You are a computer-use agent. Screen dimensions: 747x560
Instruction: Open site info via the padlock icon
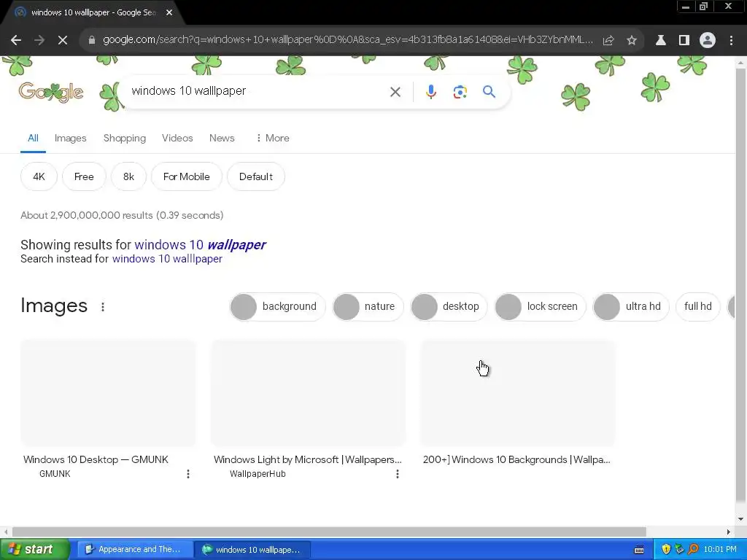(92, 41)
